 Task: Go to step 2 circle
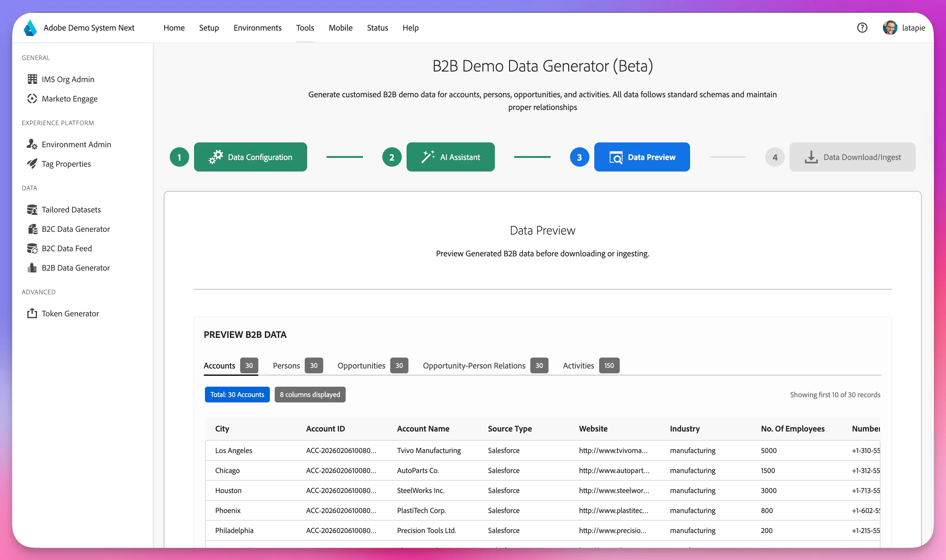392,157
